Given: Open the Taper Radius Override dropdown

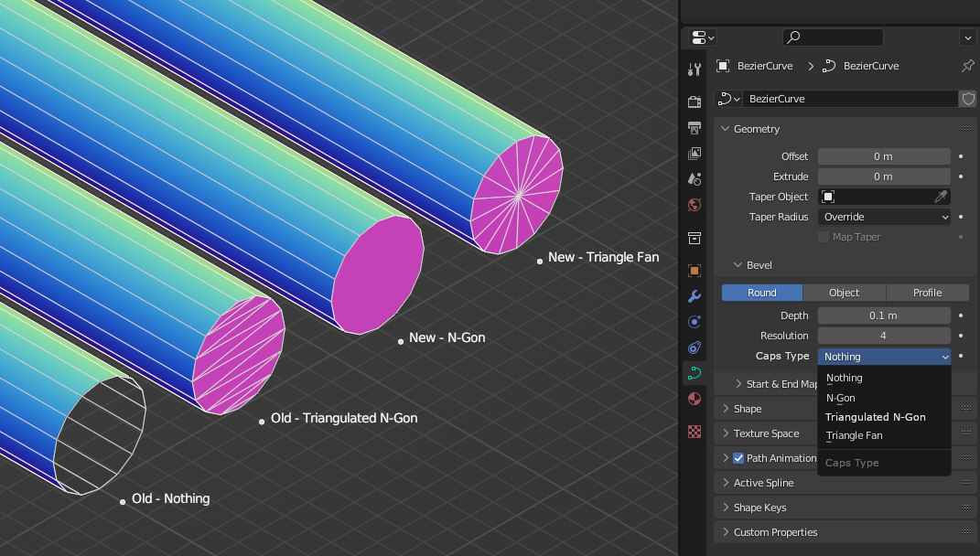Looking at the screenshot, I should (884, 217).
